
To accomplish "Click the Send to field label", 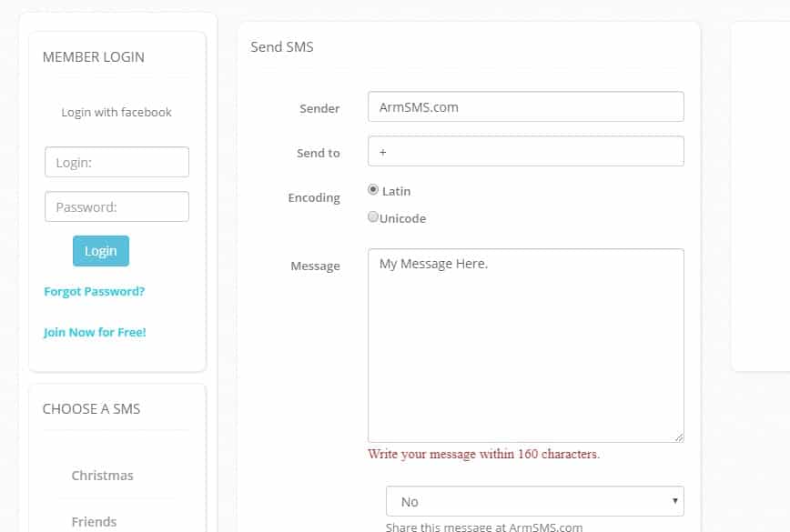I will 318,153.
